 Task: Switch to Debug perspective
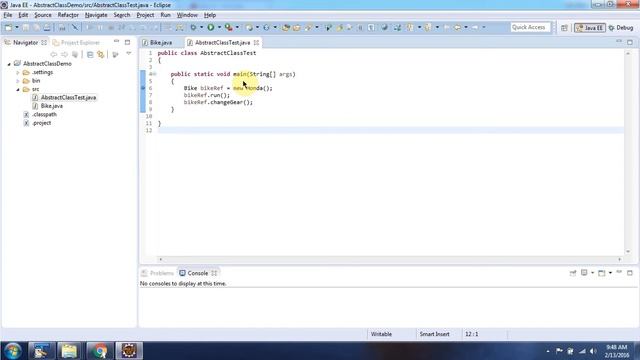pos(621,28)
